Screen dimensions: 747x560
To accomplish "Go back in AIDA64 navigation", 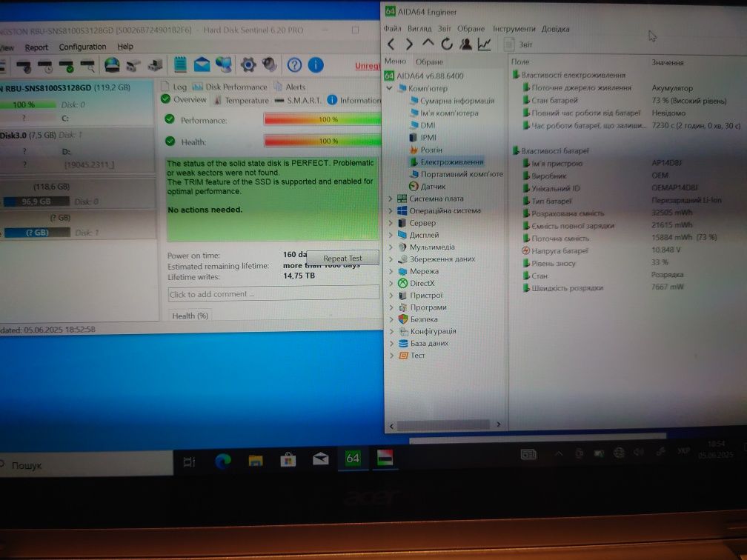I will (391, 44).
